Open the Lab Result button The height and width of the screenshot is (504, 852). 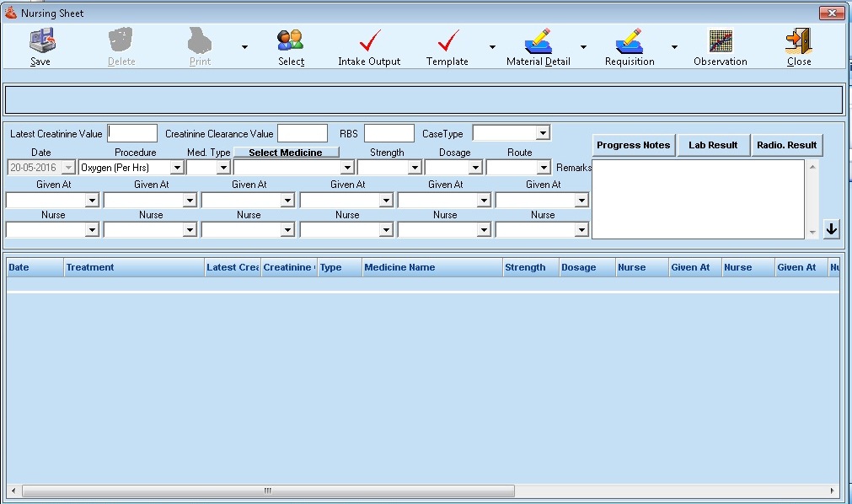[x=713, y=145]
